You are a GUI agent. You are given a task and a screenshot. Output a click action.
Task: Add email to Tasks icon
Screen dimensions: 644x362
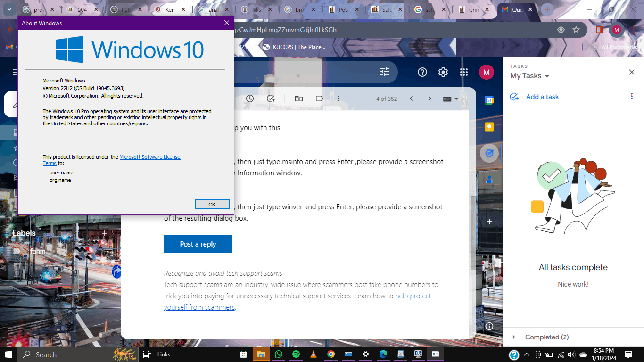point(271,99)
